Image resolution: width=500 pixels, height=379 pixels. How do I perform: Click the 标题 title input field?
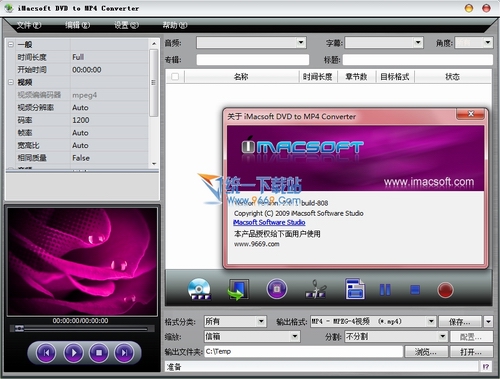(418, 60)
